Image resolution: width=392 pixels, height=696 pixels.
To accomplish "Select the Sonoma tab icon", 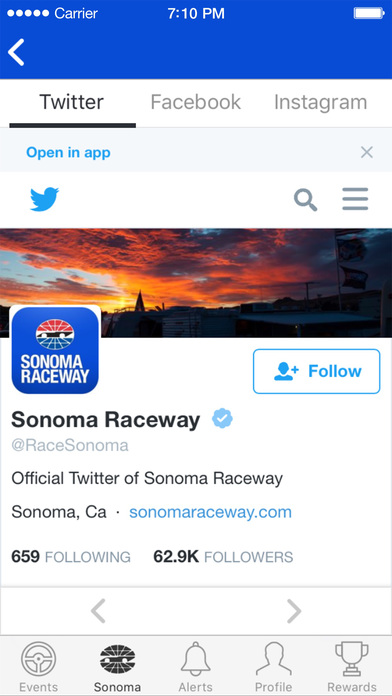I will (117, 666).
